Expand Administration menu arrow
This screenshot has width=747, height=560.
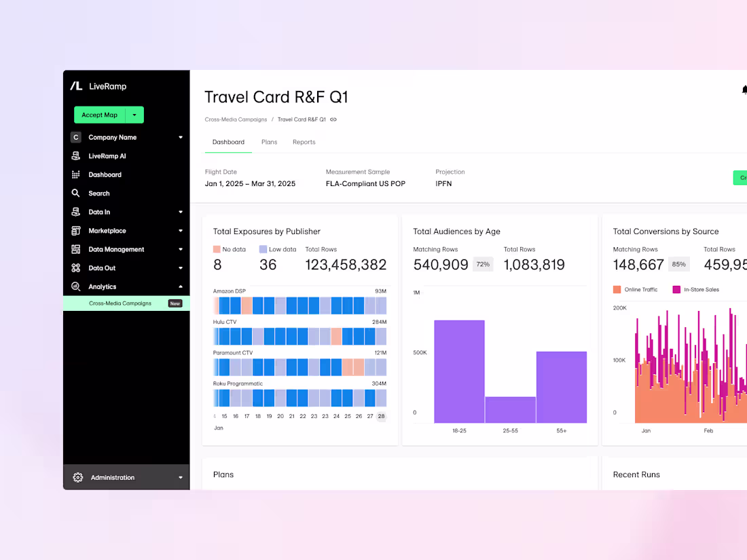tap(181, 478)
